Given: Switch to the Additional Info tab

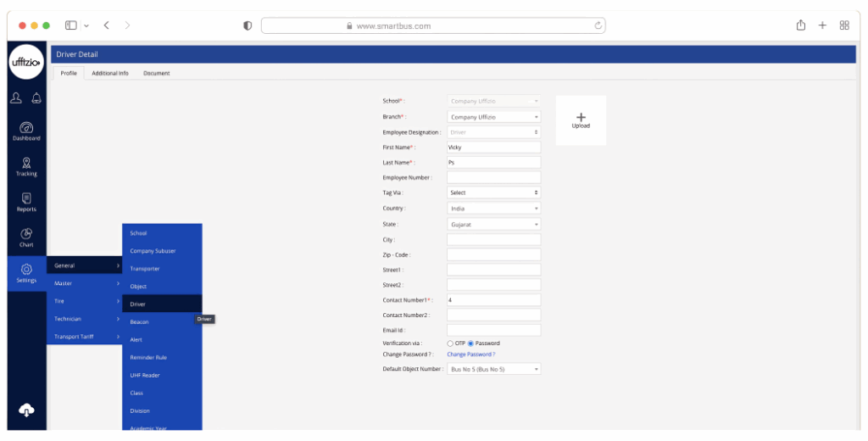Looking at the screenshot, I should pos(110,73).
